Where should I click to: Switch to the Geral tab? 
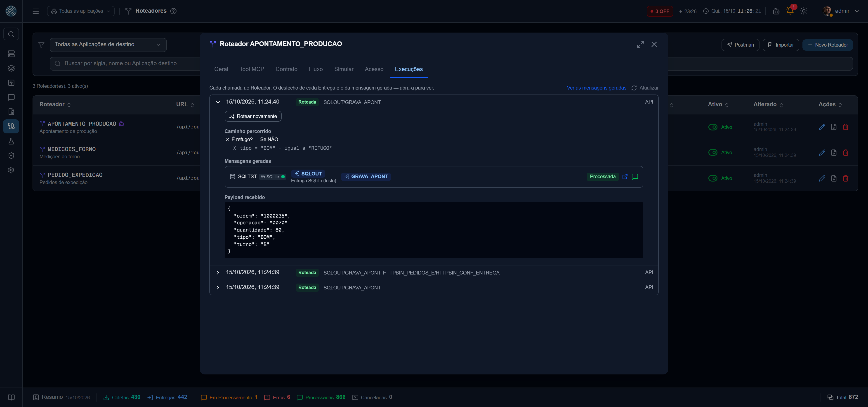click(221, 69)
